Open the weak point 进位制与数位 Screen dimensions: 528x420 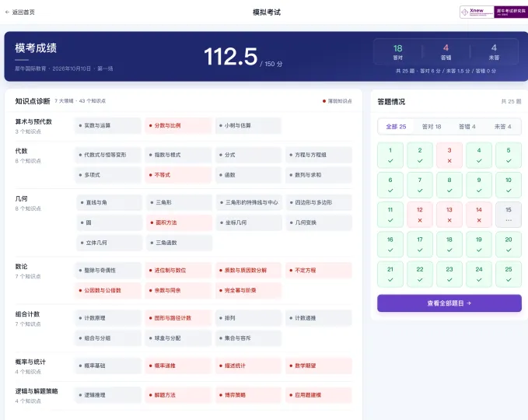178,270
